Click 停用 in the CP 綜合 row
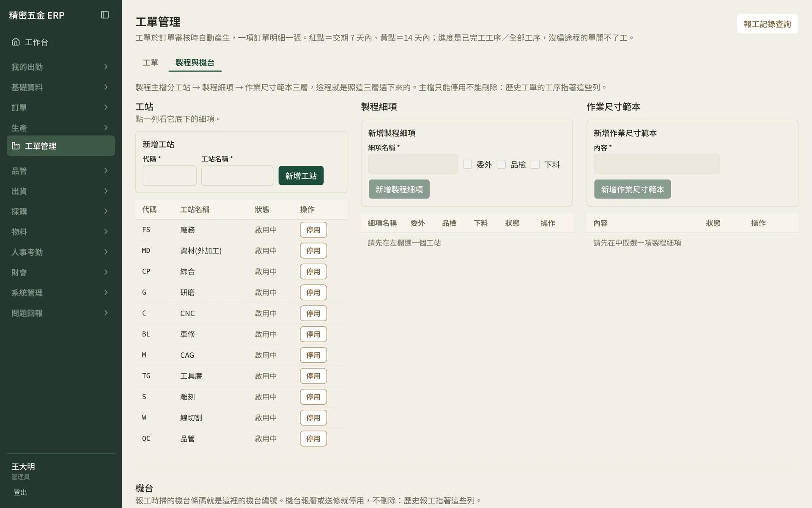Viewport: 812px width, 508px height. point(313,271)
